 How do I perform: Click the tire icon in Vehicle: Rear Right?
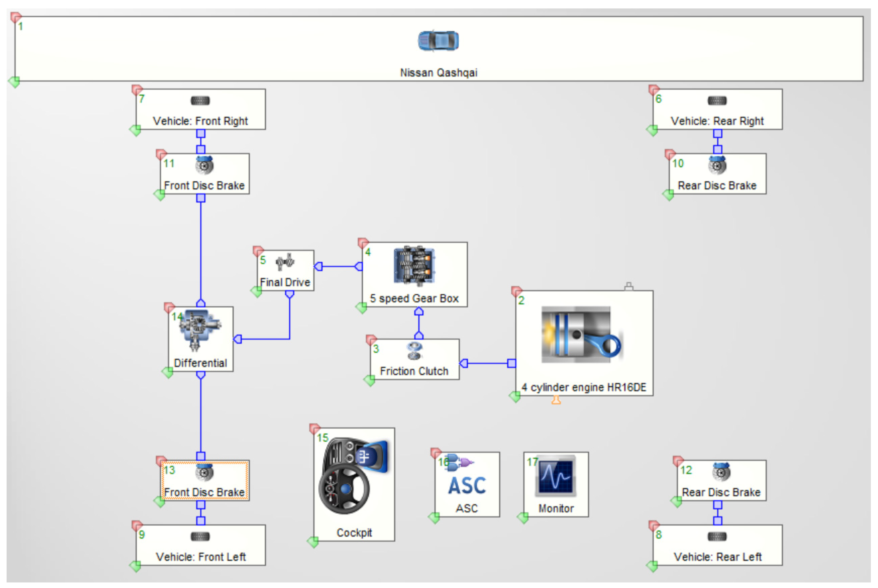(x=717, y=100)
